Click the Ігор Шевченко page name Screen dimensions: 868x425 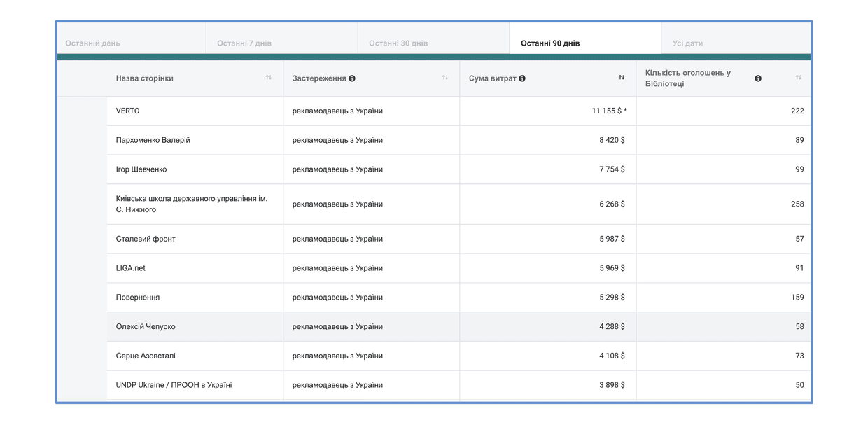141,169
